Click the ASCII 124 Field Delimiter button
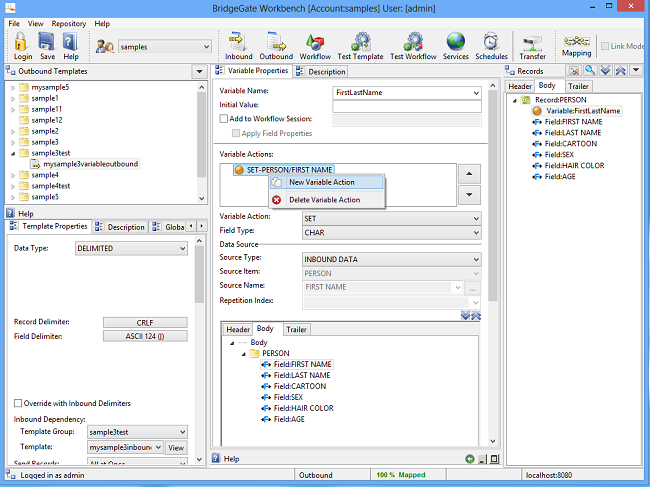 pos(145,336)
